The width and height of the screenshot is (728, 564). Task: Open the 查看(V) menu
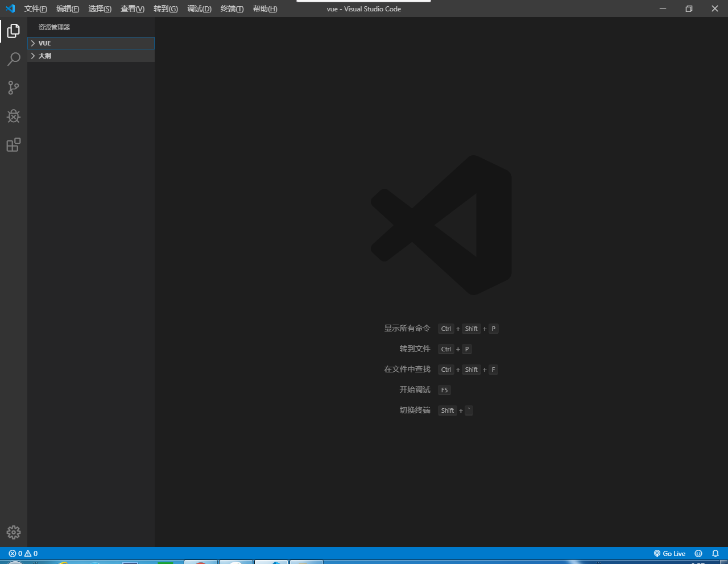point(133,9)
